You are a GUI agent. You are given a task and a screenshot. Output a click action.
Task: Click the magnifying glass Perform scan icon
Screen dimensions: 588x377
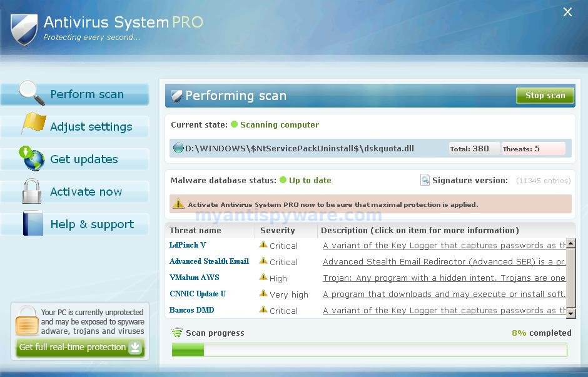pos(32,93)
